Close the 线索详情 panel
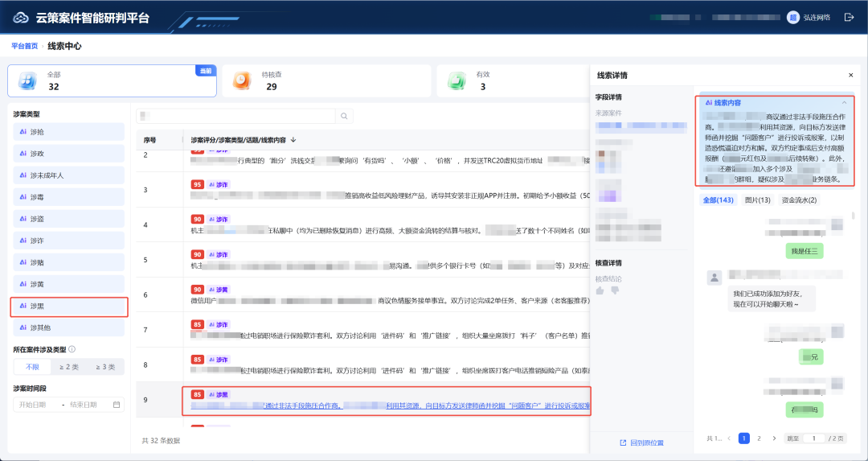The height and width of the screenshot is (461, 868). click(x=851, y=76)
